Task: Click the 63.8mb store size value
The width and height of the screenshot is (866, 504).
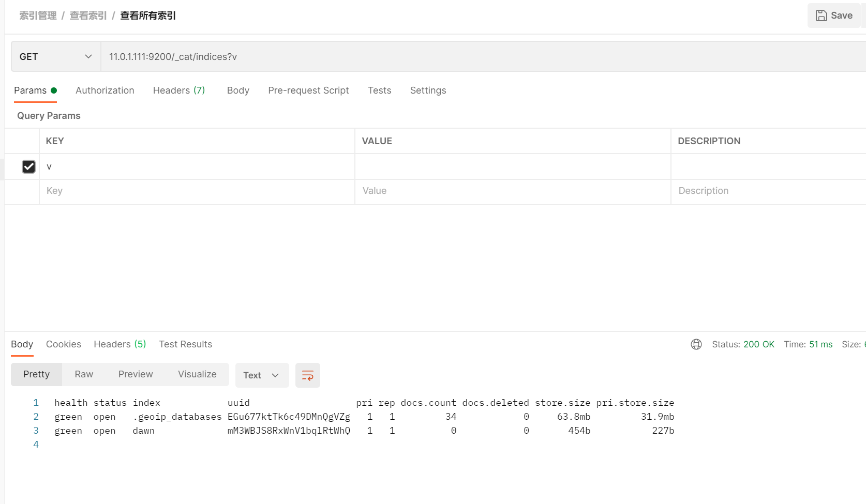Action: click(x=574, y=417)
